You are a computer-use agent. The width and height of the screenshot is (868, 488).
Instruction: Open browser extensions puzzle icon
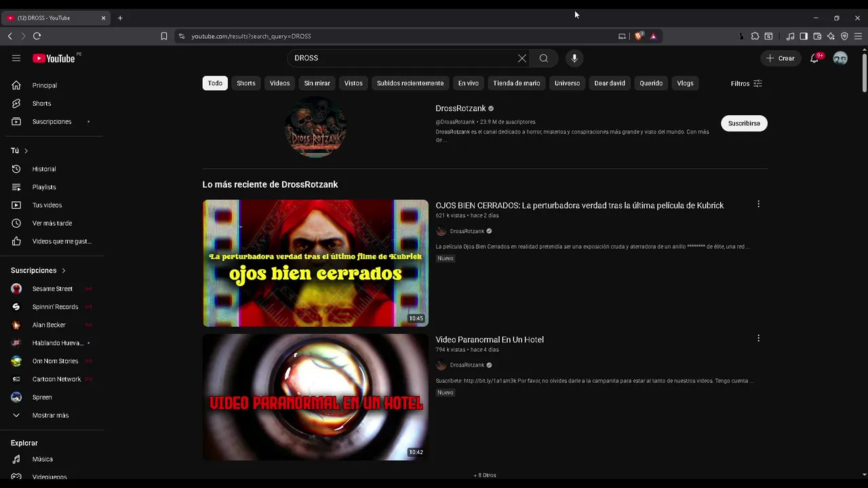tap(755, 36)
